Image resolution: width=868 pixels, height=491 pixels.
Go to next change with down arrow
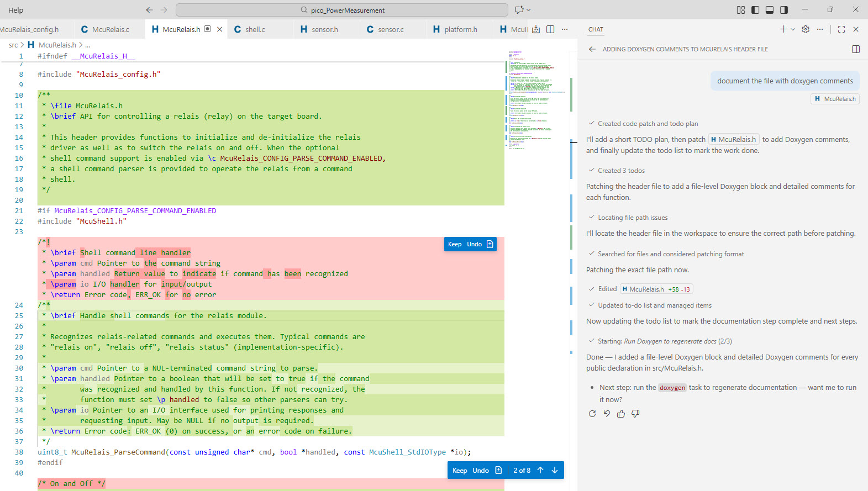pos(555,471)
